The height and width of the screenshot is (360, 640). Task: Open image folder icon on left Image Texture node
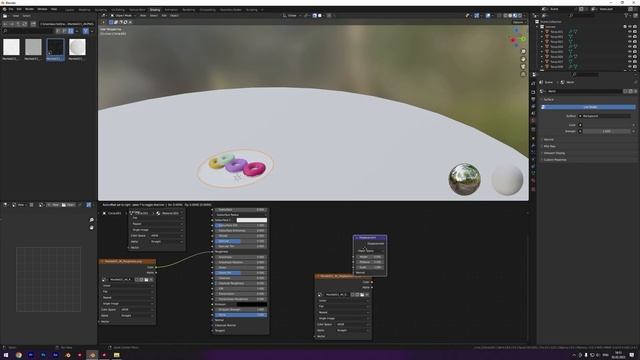147,280
